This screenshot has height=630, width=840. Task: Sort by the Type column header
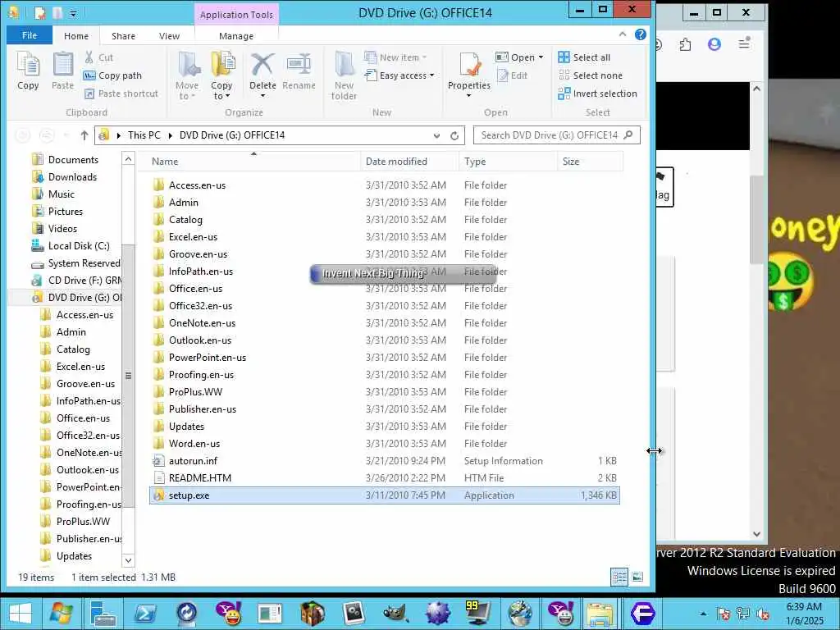pos(507,162)
